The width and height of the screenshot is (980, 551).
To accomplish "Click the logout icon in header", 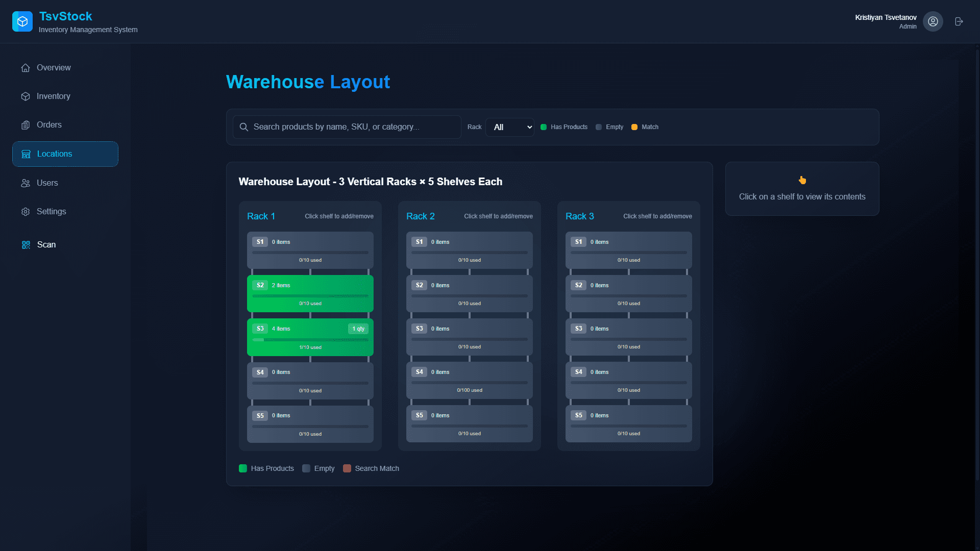I will [959, 21].
